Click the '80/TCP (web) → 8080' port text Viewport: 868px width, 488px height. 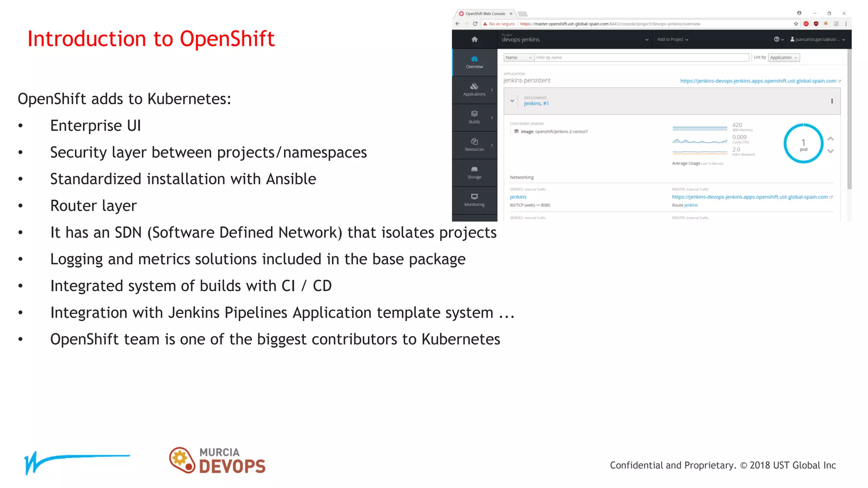tap(530, 205)
